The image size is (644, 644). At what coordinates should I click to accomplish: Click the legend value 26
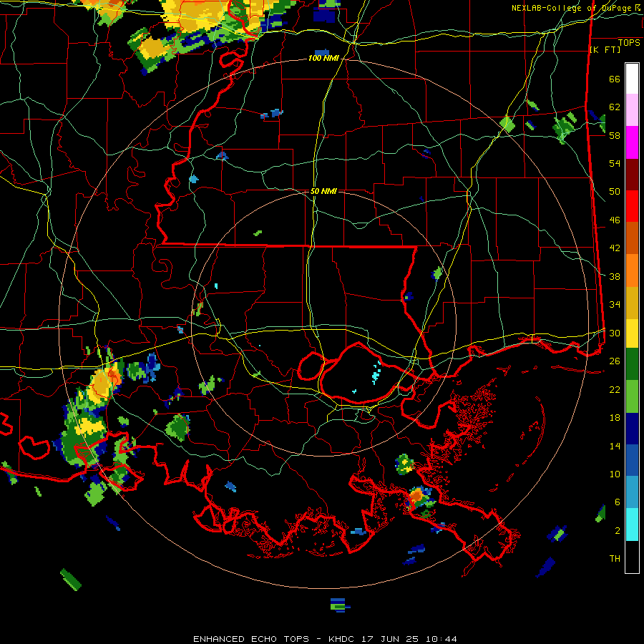615,361
